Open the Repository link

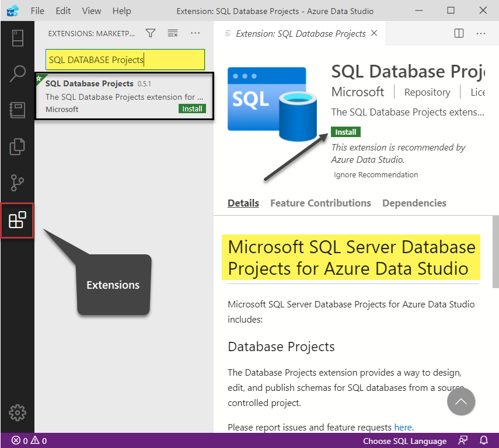(427, 92)
